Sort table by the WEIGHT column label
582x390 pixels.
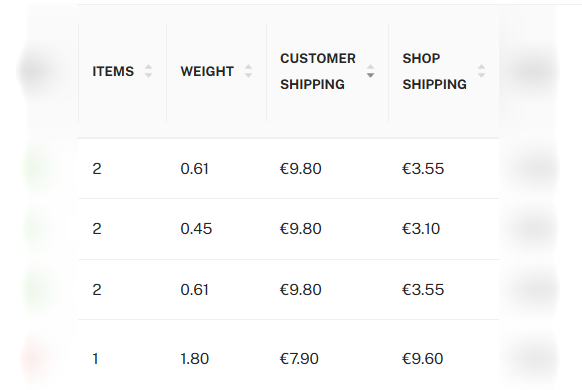click(207, 71)
